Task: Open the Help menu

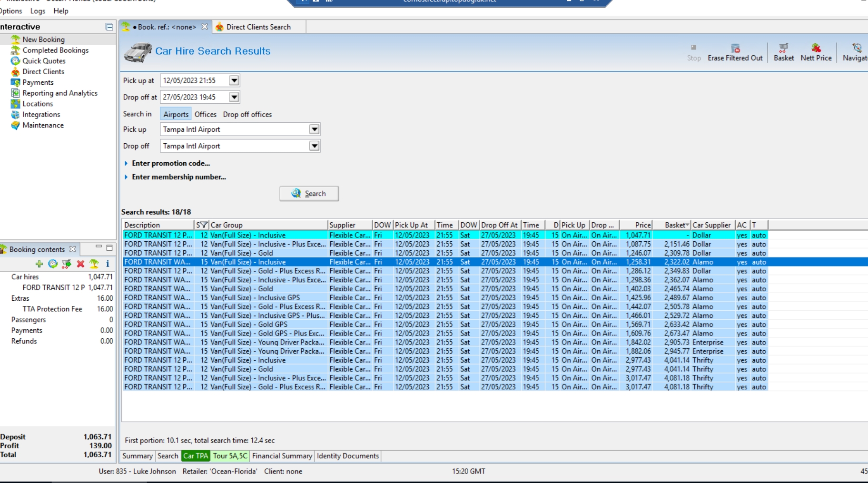Action: (60, 11)
